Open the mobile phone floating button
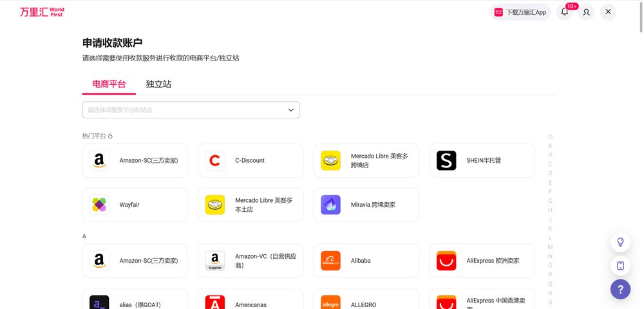The image size is (644, 309). click(x=620, y=265)
